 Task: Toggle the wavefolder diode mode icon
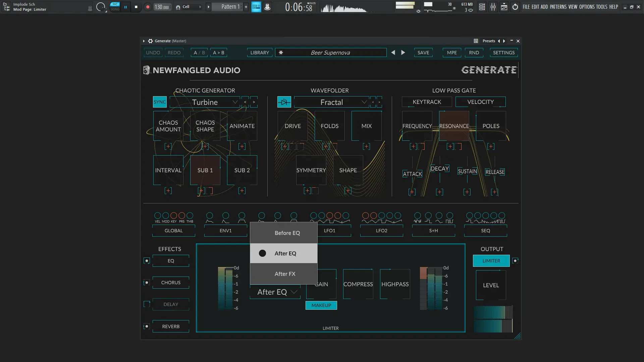tap(284, 102)
